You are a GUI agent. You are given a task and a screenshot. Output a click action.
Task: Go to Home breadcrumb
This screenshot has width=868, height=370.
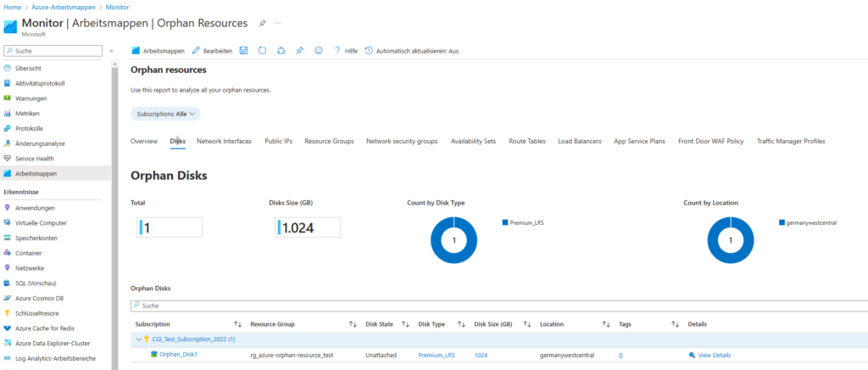tap(12, 7)
